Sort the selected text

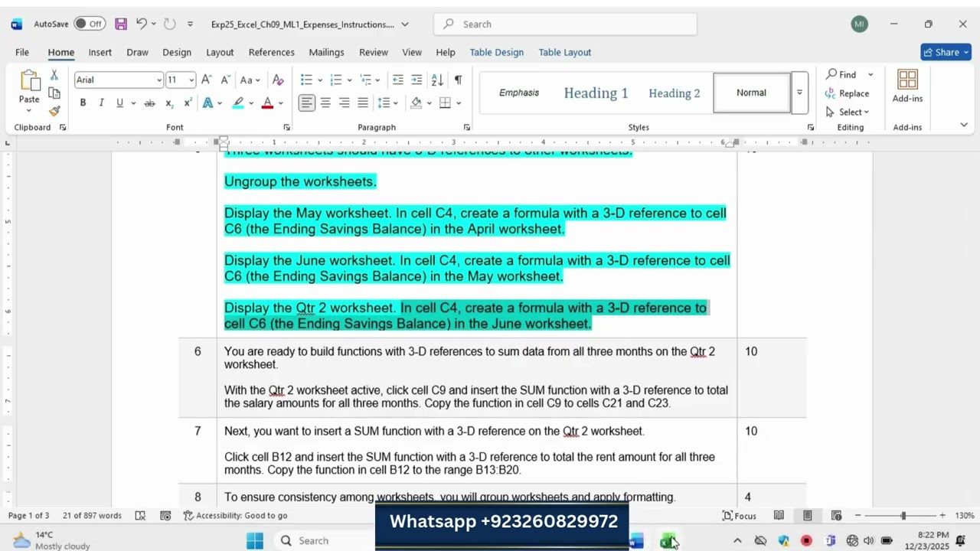437,80
